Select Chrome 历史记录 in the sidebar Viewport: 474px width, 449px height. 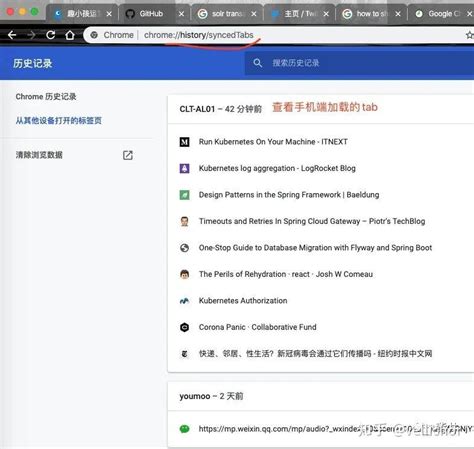[46, 97]
